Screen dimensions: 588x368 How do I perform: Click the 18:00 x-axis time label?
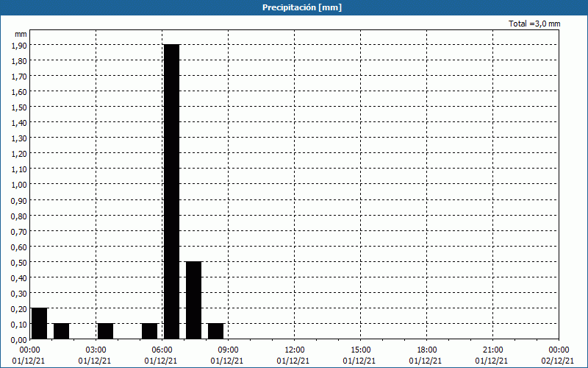click(x=426, y=350)
